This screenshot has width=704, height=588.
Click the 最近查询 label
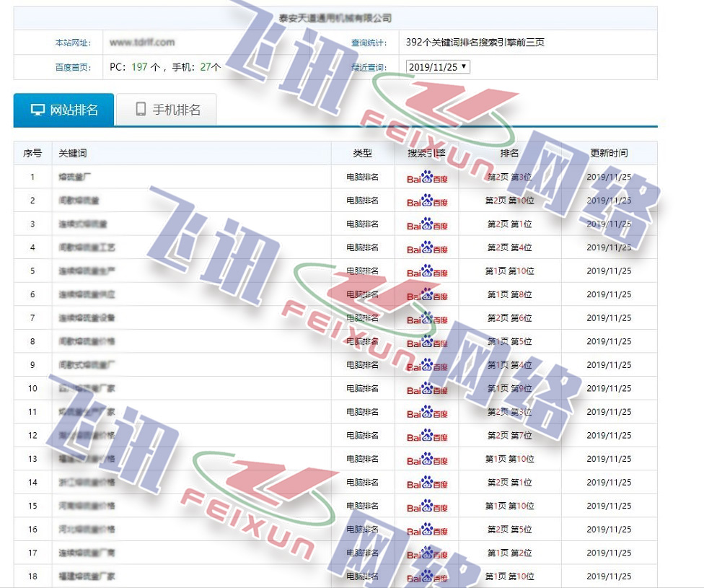tap(369, 67)
